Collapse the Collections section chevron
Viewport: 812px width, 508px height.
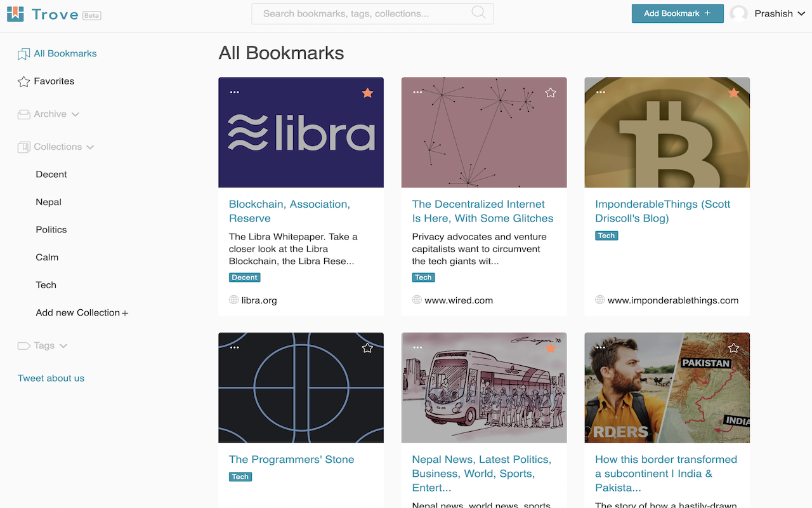point(90,147)
